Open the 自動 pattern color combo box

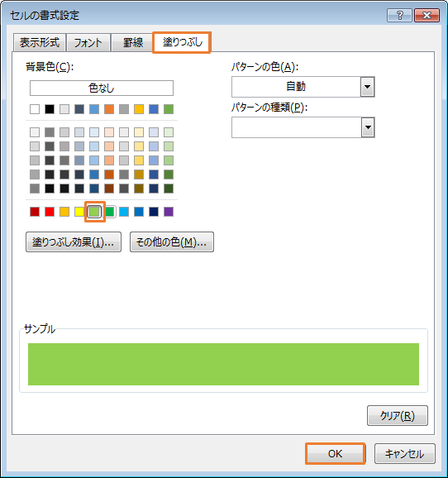303,87
